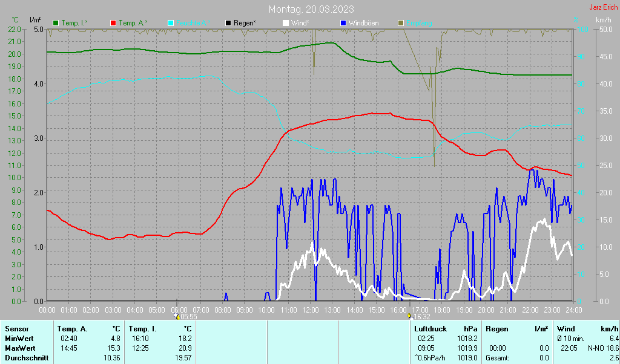Click the '16:10' time for Temp. I. minimum
620x364 pixels.
point(140,339)
